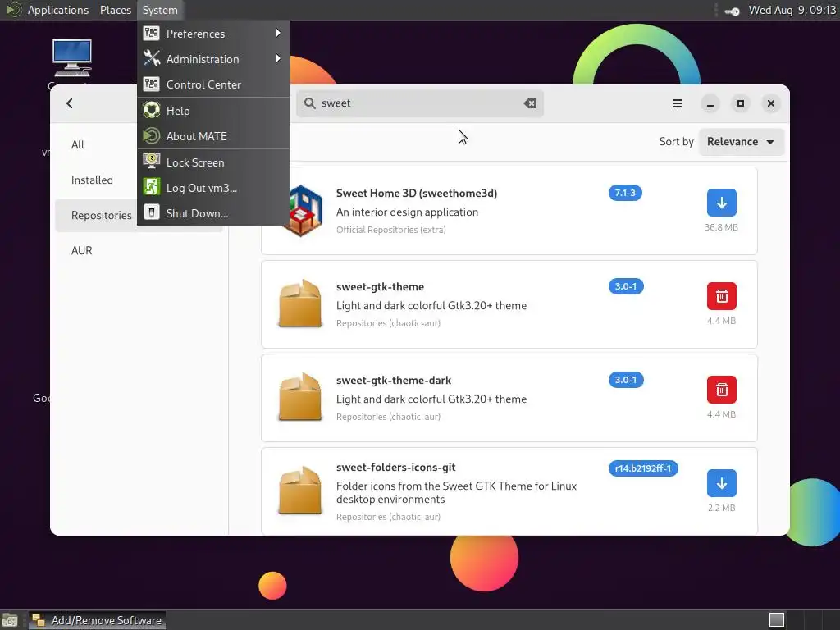Select the AUR sidebar category
840x630 pixels.
(x=139, y=251)
